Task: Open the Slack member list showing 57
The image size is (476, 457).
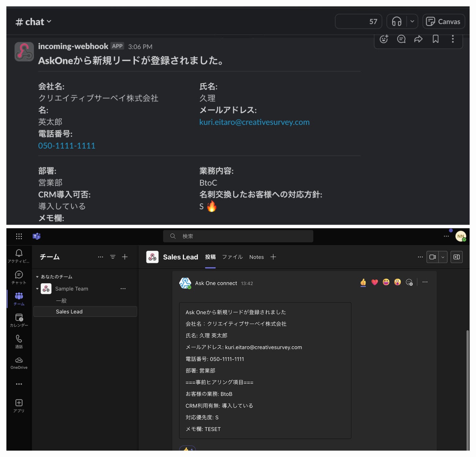Action: click(x=358, y=22)
